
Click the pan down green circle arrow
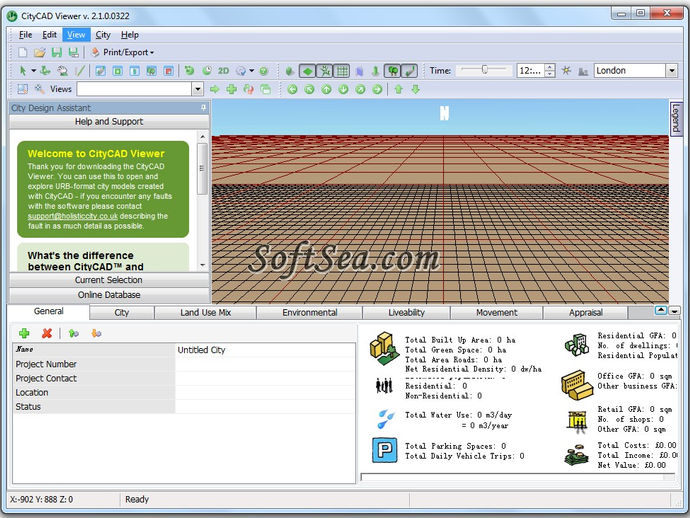pos(343,89)
